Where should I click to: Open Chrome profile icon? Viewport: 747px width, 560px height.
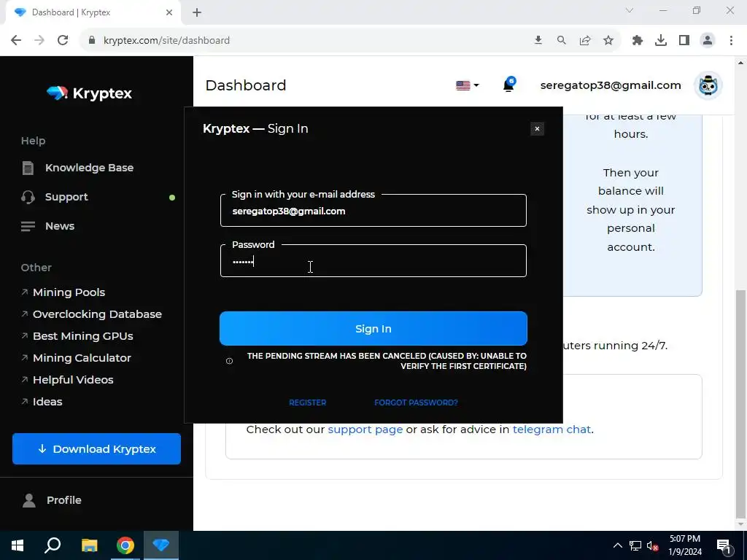tap(708, 40)
